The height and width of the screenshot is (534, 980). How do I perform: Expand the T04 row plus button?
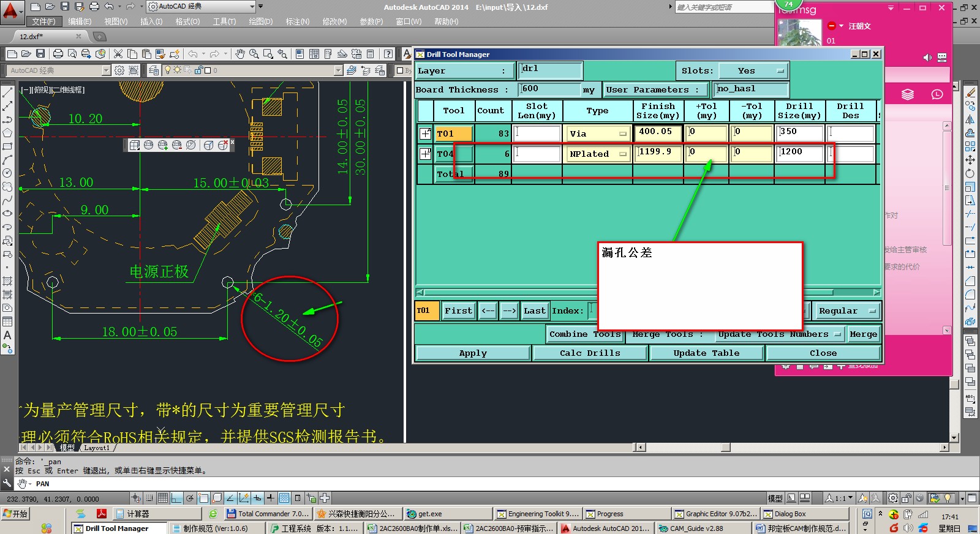(426, 154)
